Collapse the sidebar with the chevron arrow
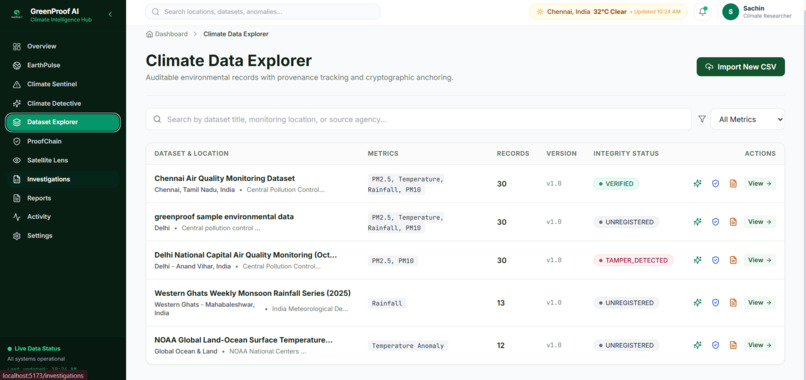The width and height of the screenshot is (806, 380). coord(110,14)
